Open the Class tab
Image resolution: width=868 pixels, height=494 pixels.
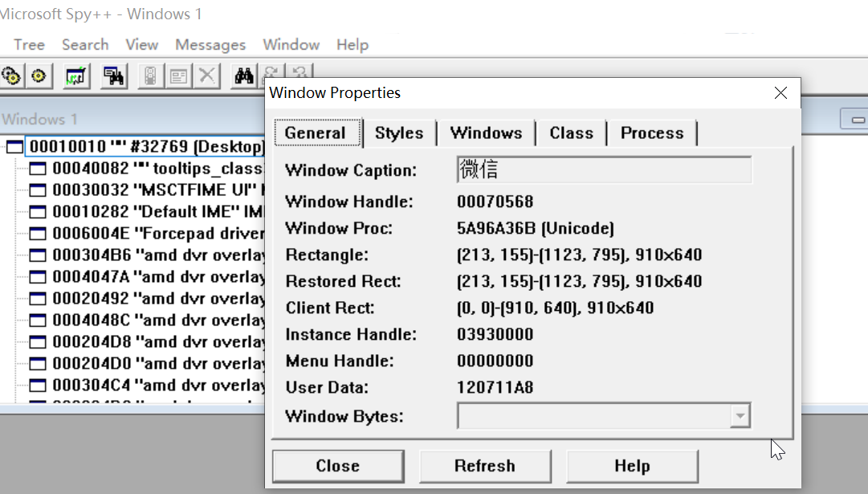571,133
